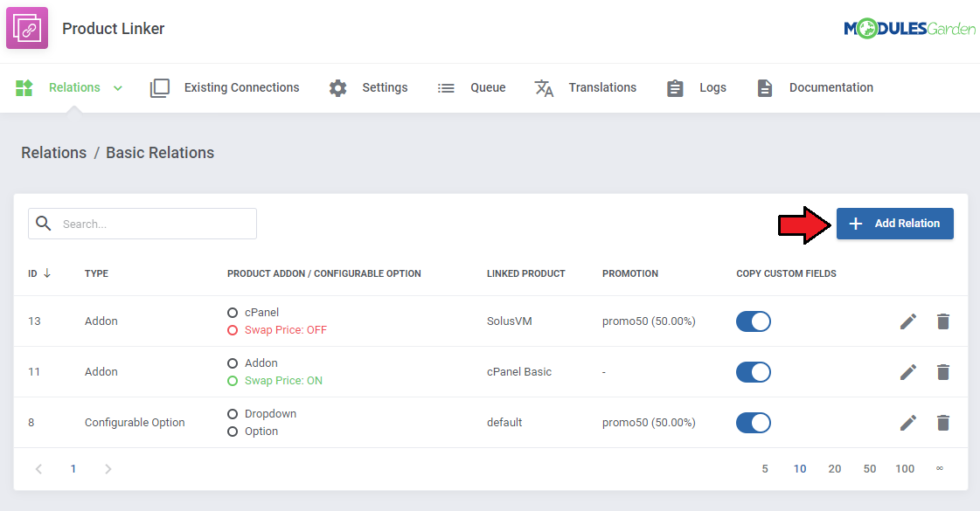Screen dimensions: 980x511
Task: Click the ID sort arrow
Action: coord(47,273)
